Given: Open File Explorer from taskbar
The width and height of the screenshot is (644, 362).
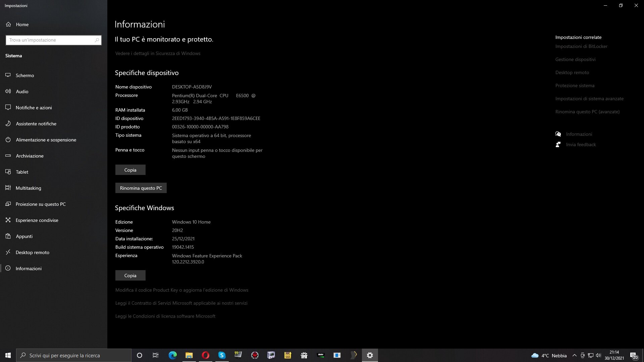Looking at the screenshot, I should click(x=189, y=355).
